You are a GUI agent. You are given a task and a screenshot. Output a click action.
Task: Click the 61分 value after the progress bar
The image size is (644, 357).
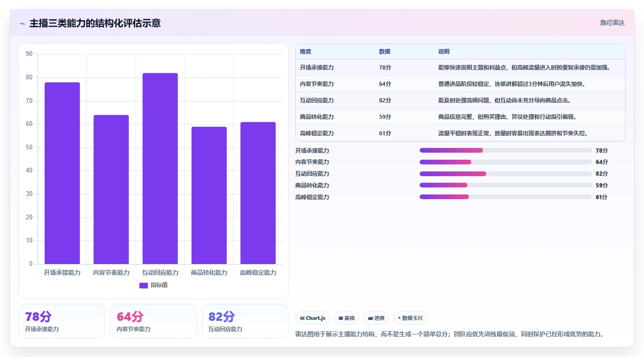(x=602, y=197)
